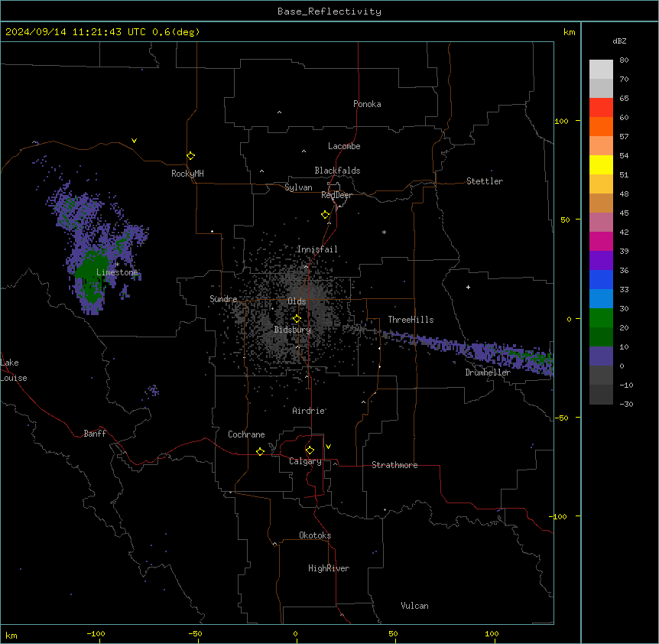Pick the yellow diamond marker under Cochrane label

pos(260,451)
